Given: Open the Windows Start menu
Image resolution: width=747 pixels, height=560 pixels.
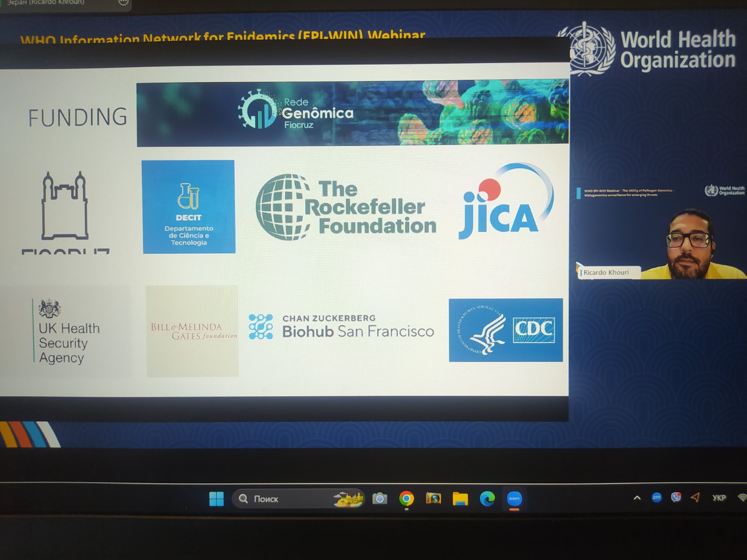Looking at the screenshot, I should tap(216, 499).
